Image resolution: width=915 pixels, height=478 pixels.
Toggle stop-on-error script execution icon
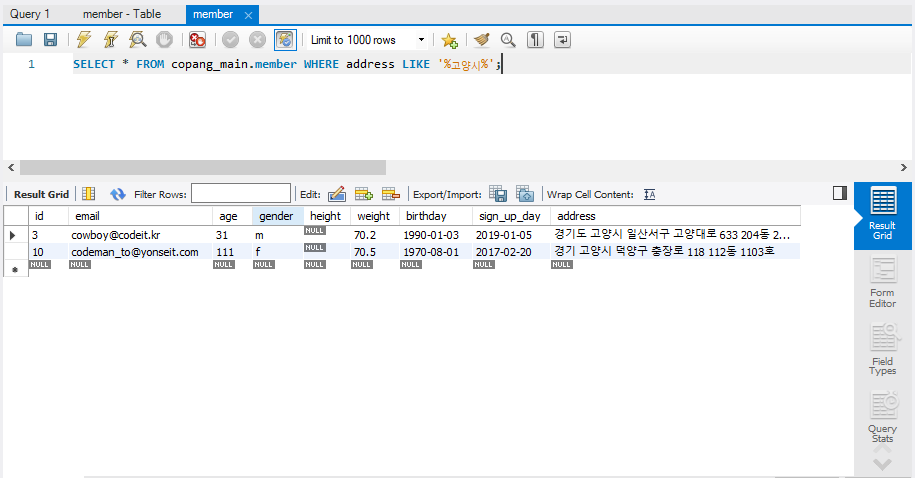[197, 40]
